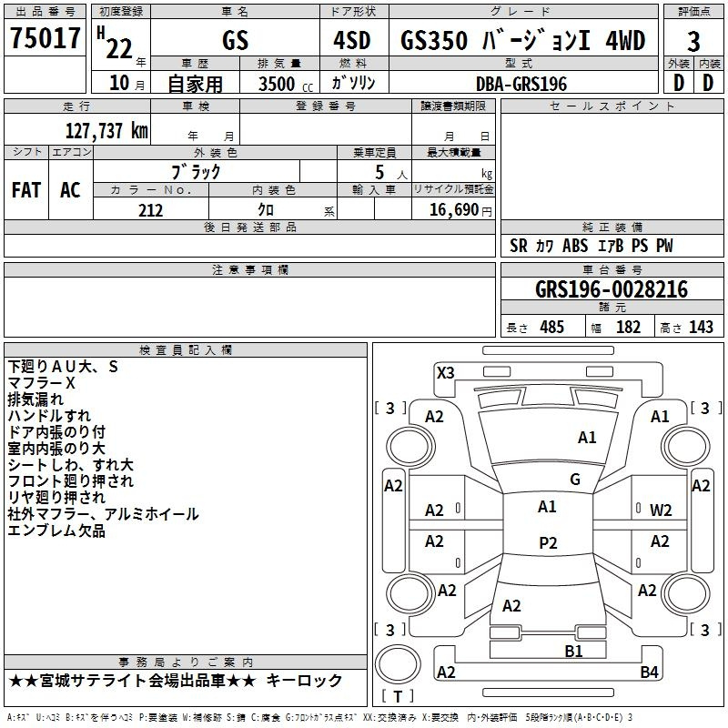Click the SR カワ ABS equipment list

click(591, 246)
